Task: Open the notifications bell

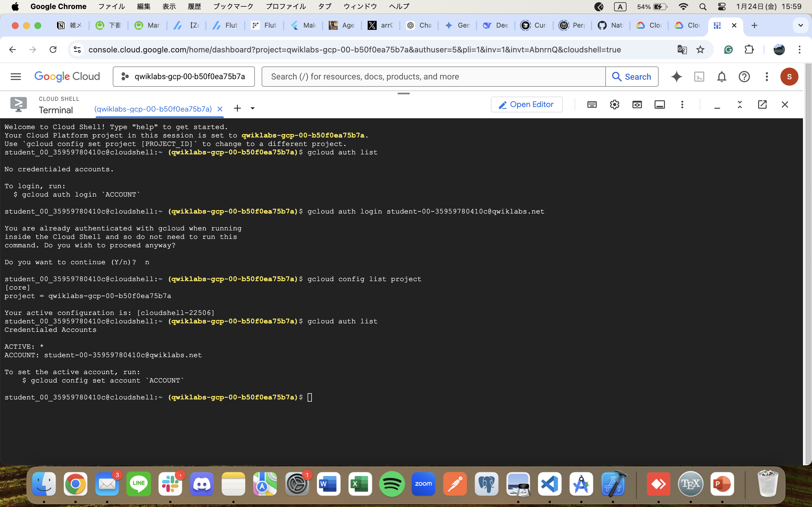Action: tap(722, 76)
